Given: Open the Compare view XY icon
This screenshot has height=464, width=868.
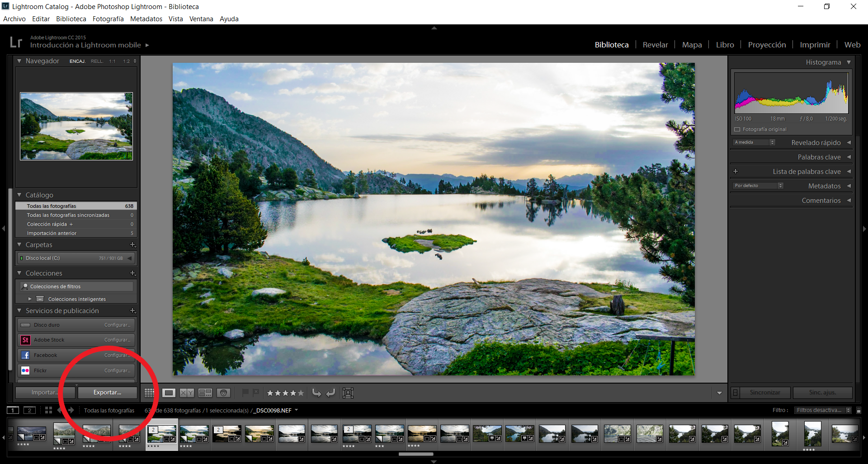Looking at the screenshot, I should coord(187,393).
